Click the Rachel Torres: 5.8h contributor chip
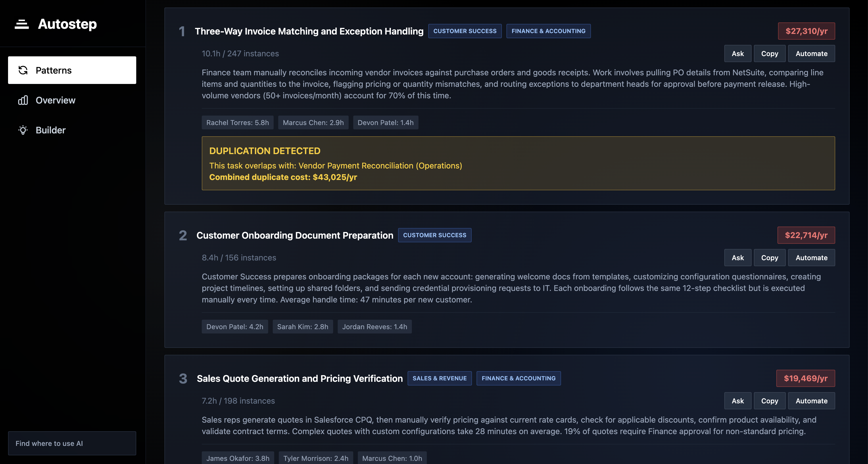The width and height of the screenshot is (868, 464). coord(237,122)
